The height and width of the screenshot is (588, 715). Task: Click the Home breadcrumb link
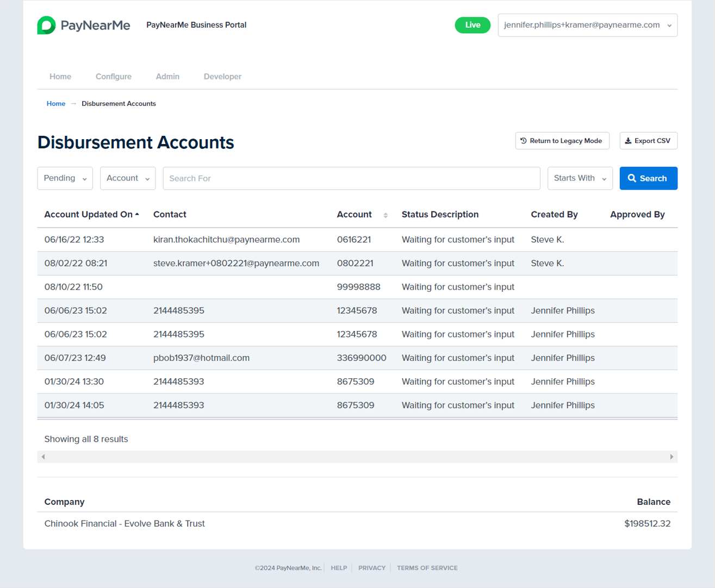point(56,104)
